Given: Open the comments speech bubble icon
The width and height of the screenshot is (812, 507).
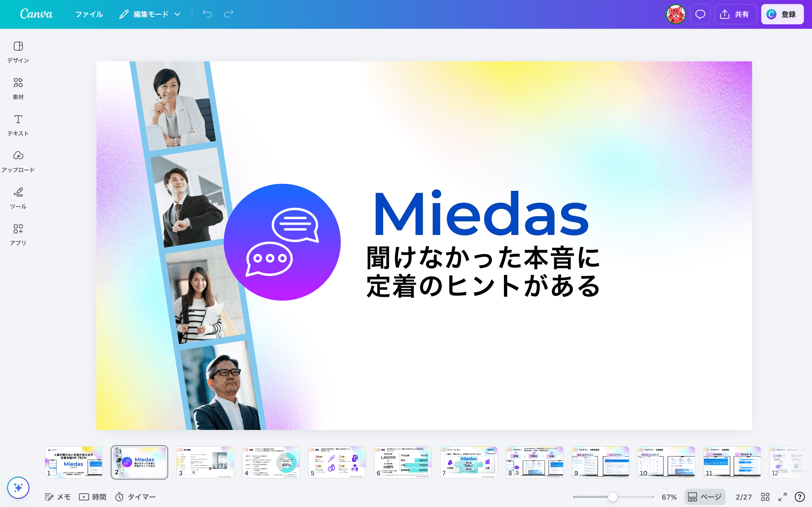Looking at the screenshot, I should [700, 14].
